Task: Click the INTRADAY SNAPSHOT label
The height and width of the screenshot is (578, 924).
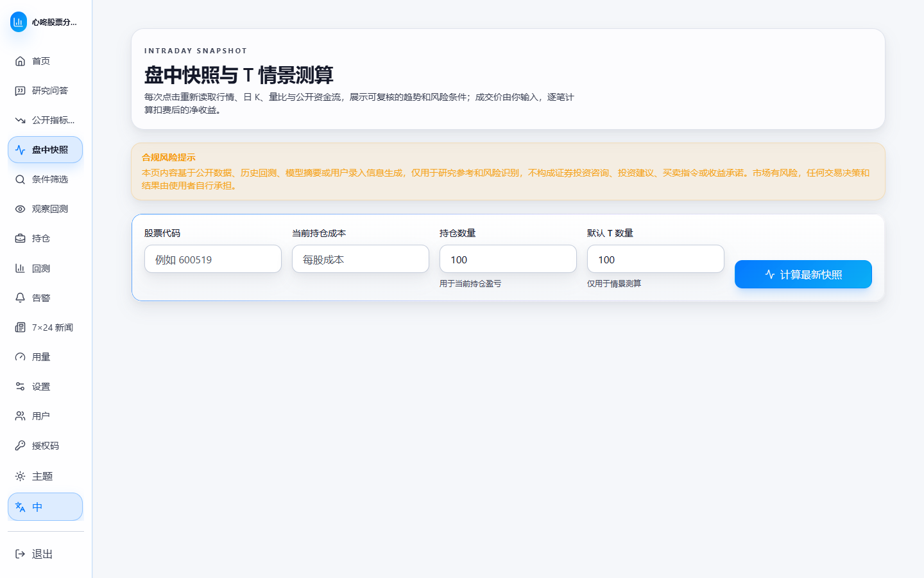Action: pos(196,51)
